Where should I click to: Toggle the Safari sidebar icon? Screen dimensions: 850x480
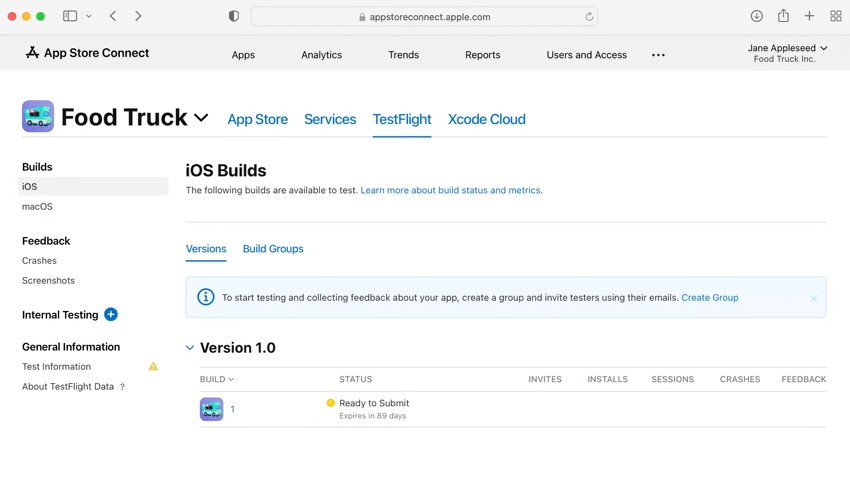(x=70, y=16)
